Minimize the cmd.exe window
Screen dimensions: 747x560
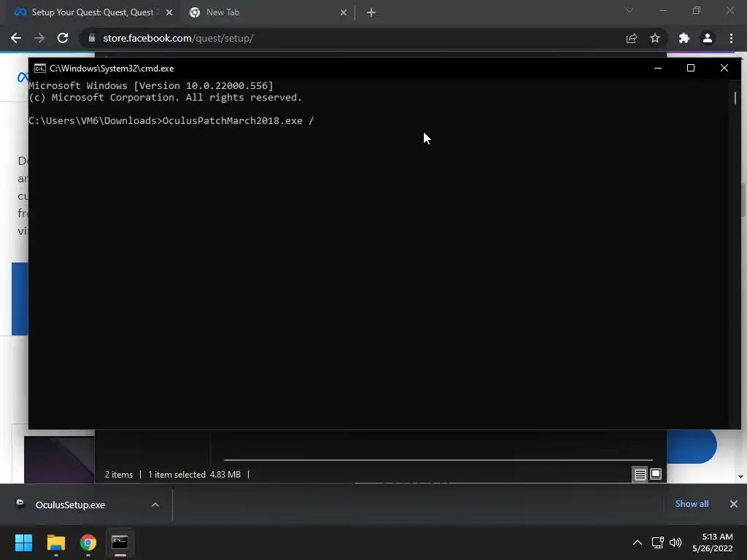click(658, 68)
